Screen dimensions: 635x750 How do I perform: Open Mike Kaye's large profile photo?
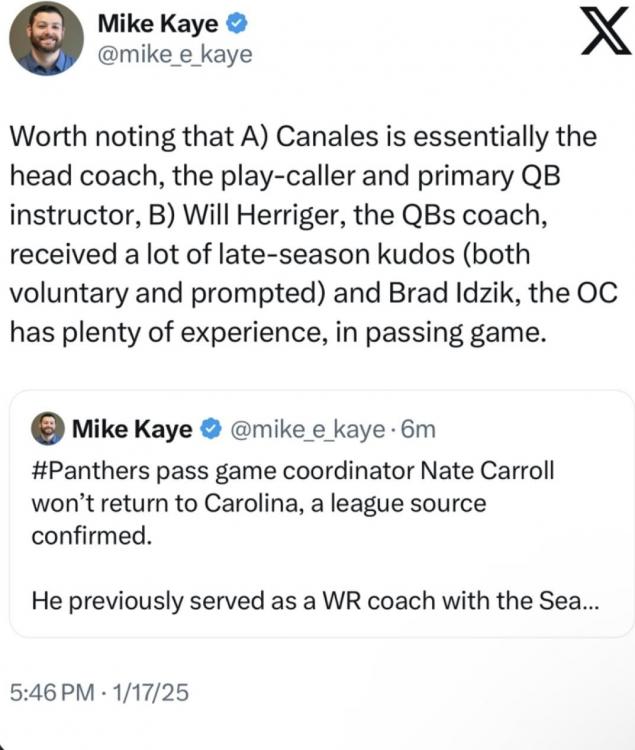tap(46, 38)
